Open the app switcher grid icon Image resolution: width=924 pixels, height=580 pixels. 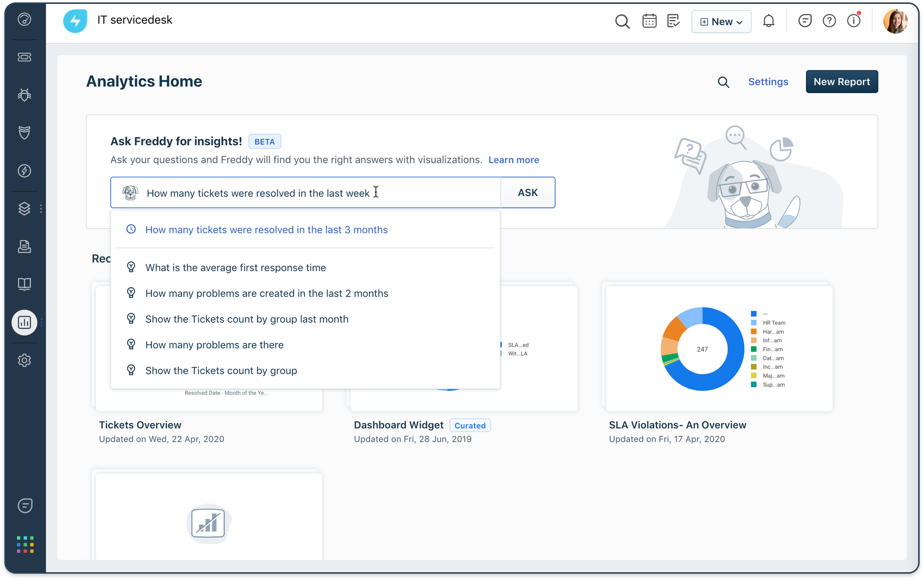[x=25, y=545]
